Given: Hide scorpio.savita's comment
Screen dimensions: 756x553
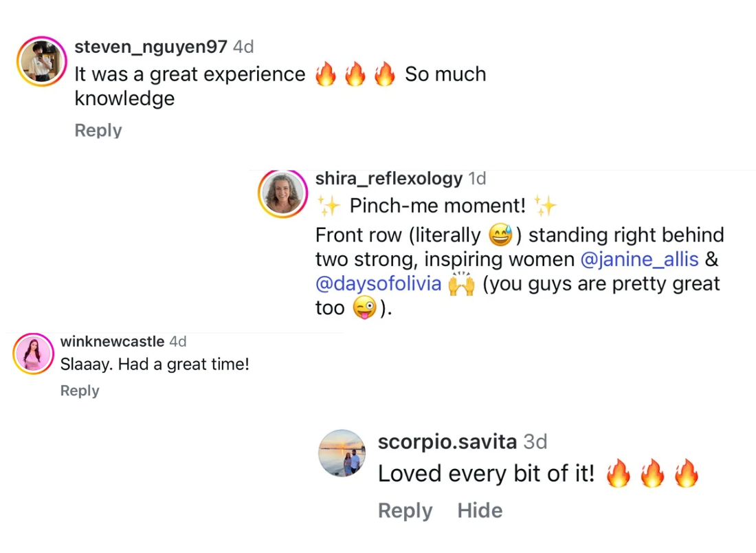Looking at the screenshot, I should [480, 510].
